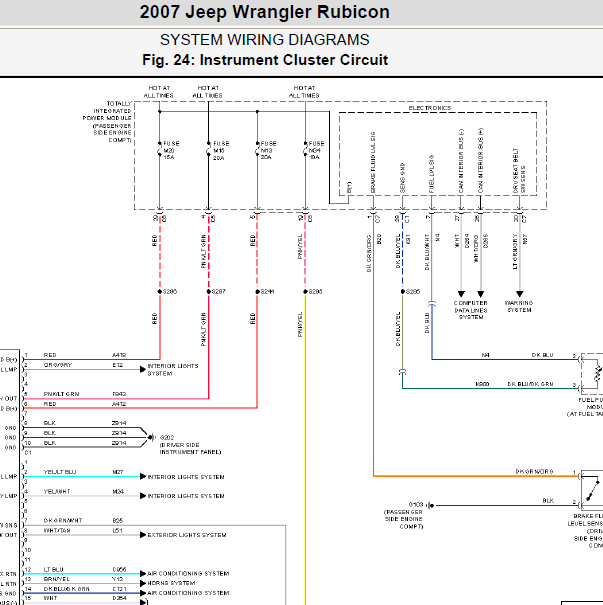Click the 'CAN INTERIOR BUS (-)' label

(461, 161)
